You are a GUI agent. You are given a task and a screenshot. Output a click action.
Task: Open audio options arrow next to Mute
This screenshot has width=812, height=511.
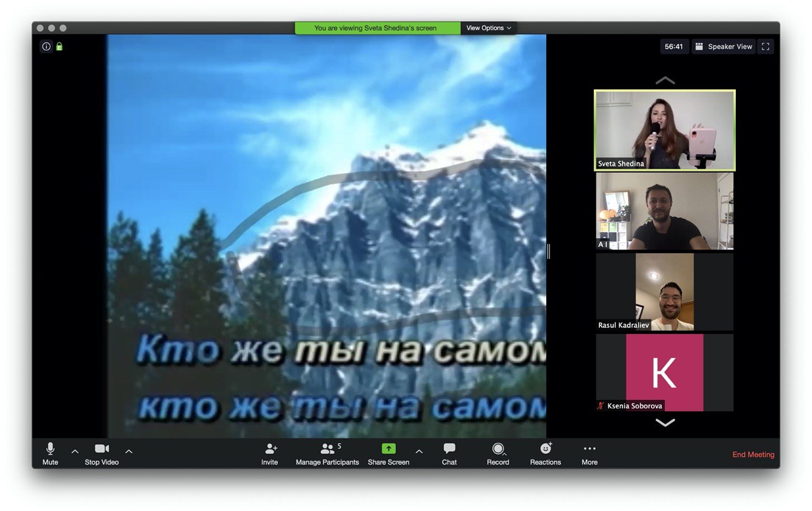[x=75, y=451]
